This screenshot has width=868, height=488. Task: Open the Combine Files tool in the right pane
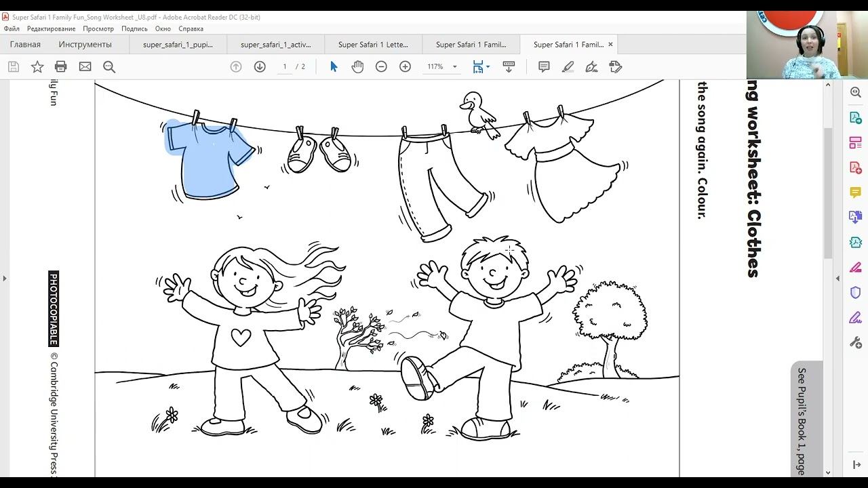tap(856, 218)
